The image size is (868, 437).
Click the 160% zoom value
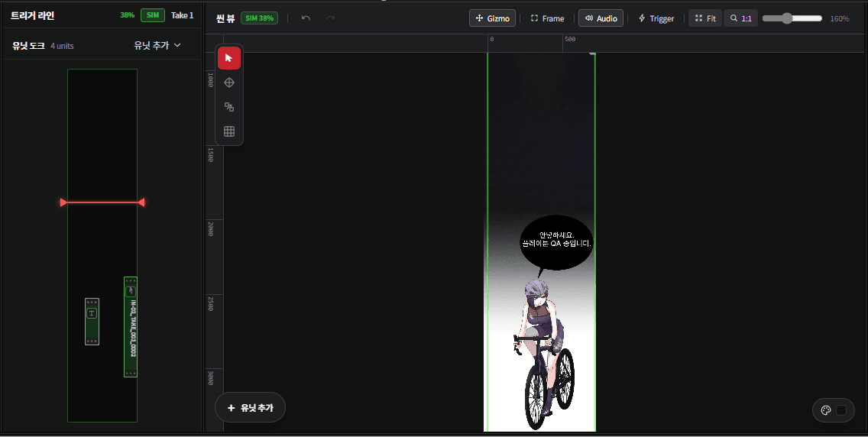(x=839, y=19)
